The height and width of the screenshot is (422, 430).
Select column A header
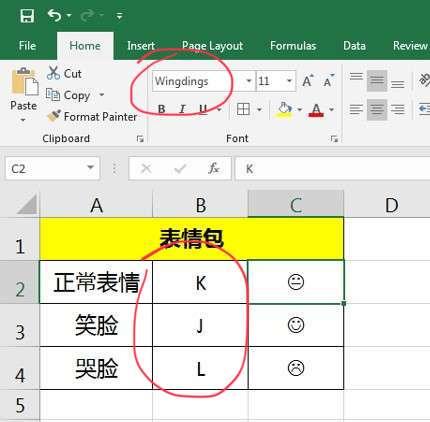(x=96, y=204)
